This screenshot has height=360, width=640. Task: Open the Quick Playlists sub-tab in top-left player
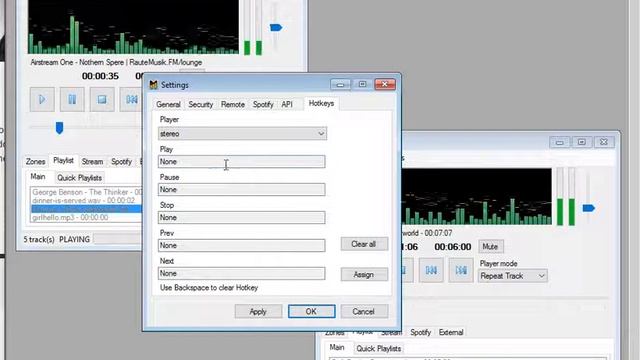coord(80,178)
